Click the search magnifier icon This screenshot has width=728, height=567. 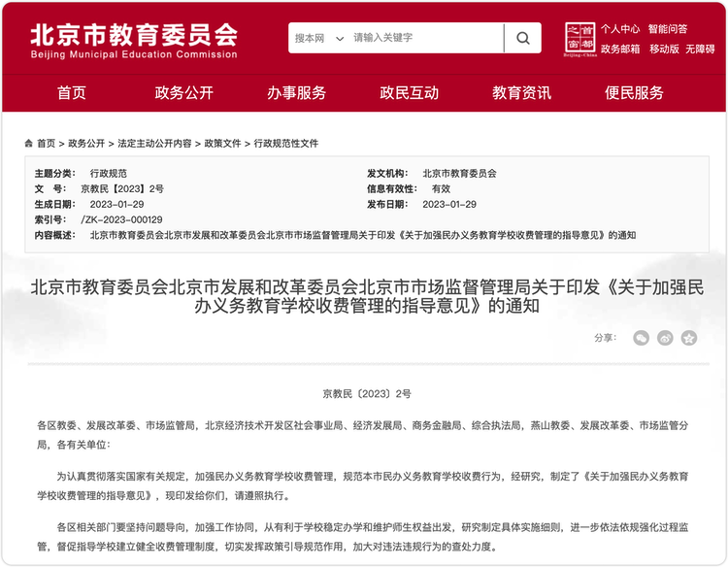pyautogui.click(x=522, y=38)
